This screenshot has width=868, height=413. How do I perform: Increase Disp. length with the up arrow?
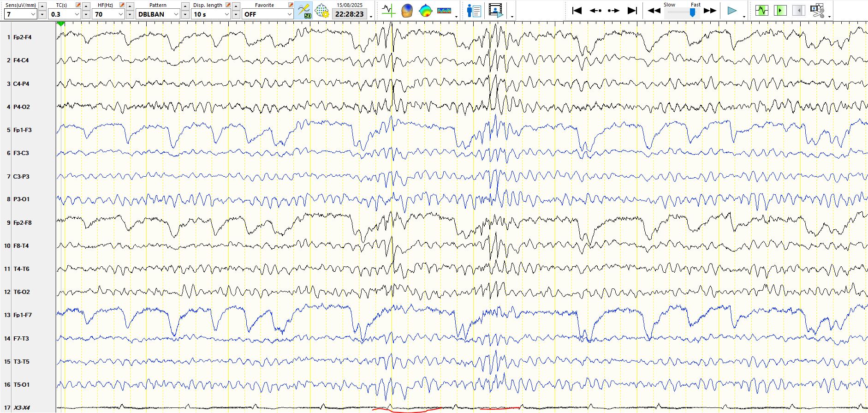pos(236,6)
